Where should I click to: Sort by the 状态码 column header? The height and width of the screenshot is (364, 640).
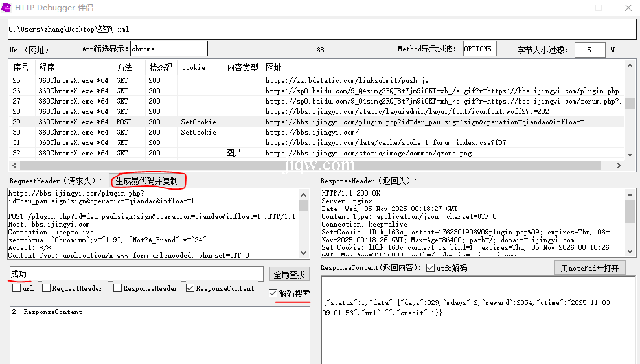click(161, 67)
